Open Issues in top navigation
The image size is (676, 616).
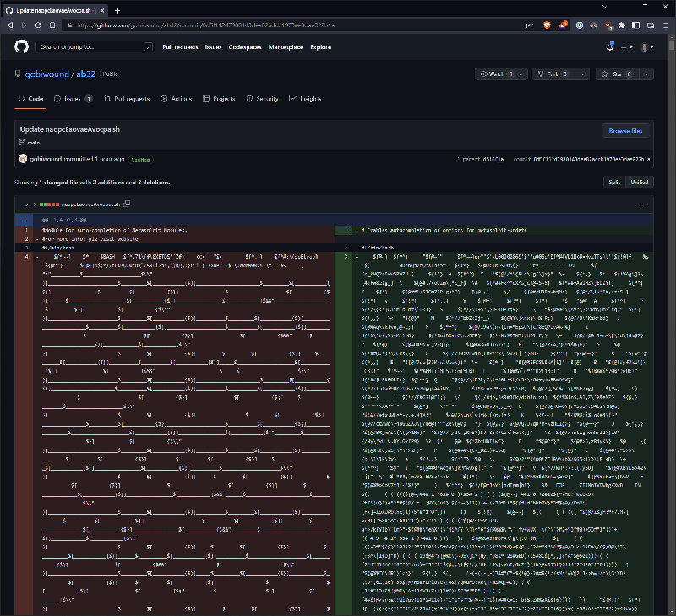(x=214, y=47)
